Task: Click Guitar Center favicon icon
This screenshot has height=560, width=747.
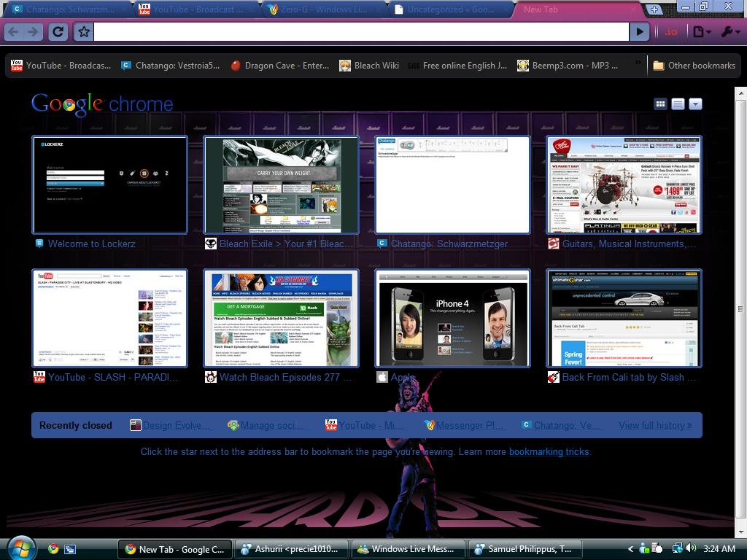Action: click(x=554, y=244)
